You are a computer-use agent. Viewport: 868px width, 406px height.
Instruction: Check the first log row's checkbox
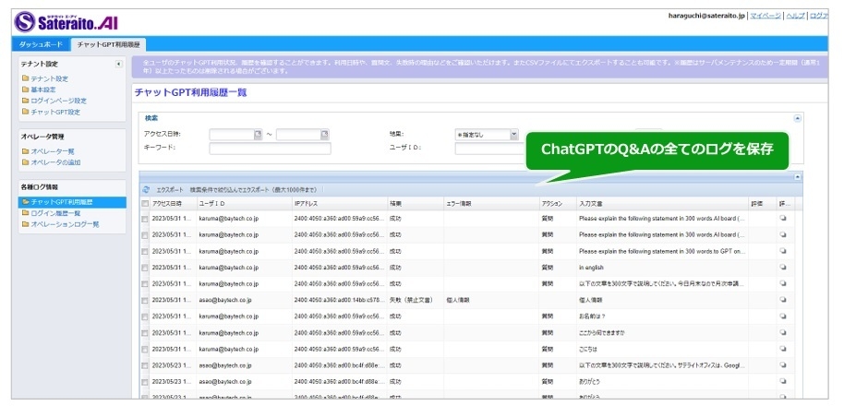point(144,220)
